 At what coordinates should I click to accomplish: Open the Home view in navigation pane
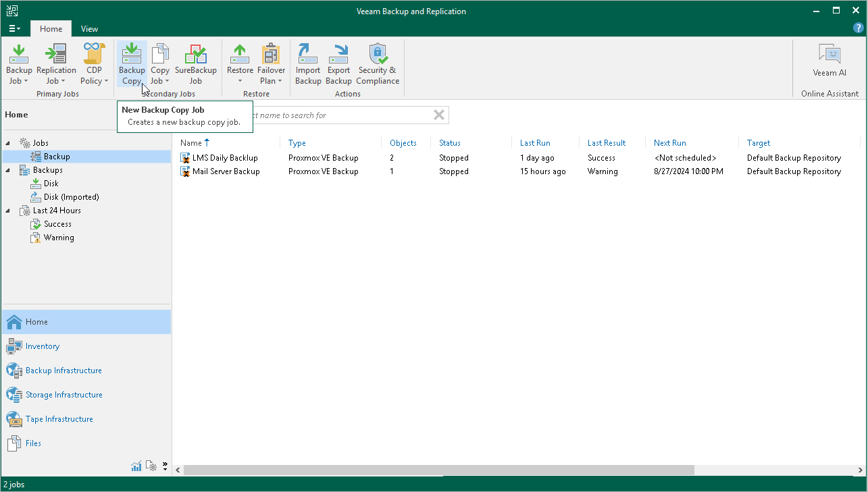[86, 322]
